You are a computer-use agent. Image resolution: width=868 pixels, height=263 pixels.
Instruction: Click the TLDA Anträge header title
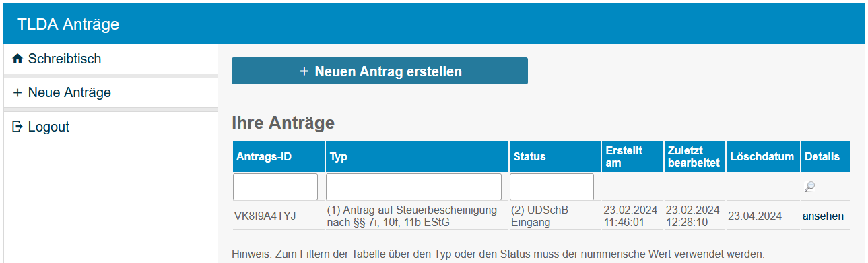click(68, 24)
